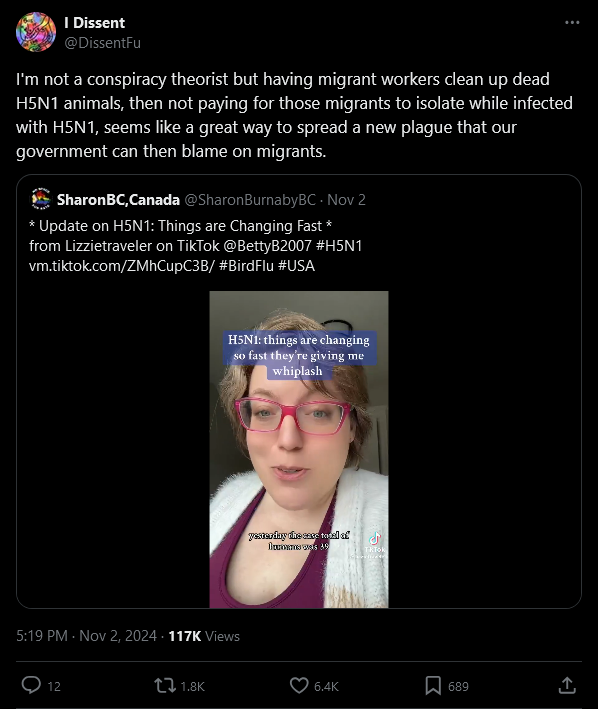Click the #USA hashtag
This screenshot has height=709, width=598.
point(297,265)
